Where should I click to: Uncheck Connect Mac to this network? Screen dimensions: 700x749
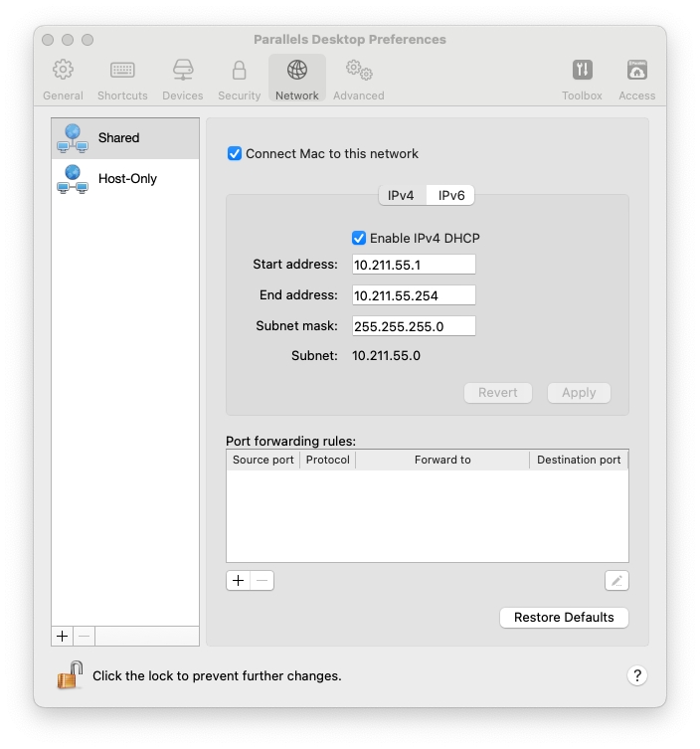point(235,154)
